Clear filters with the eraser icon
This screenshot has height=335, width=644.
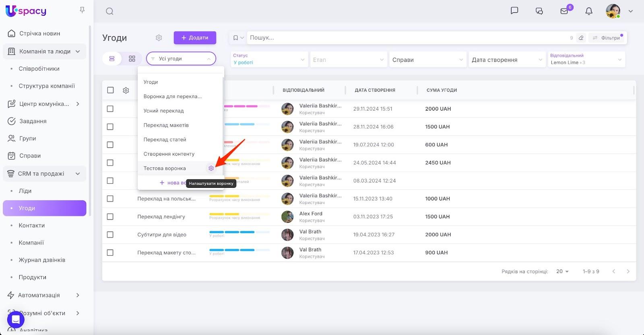(581, 38)
